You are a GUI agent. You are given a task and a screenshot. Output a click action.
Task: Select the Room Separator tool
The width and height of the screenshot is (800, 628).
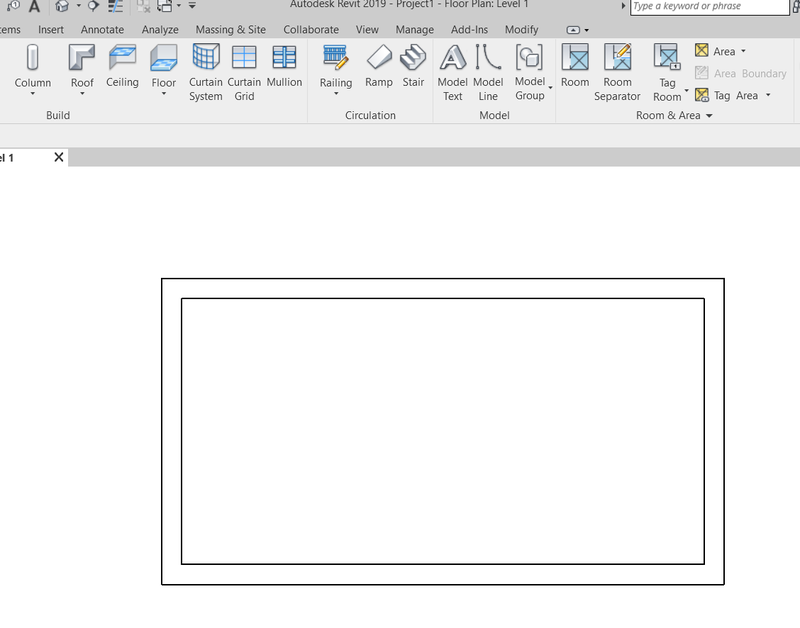point(617,70)
